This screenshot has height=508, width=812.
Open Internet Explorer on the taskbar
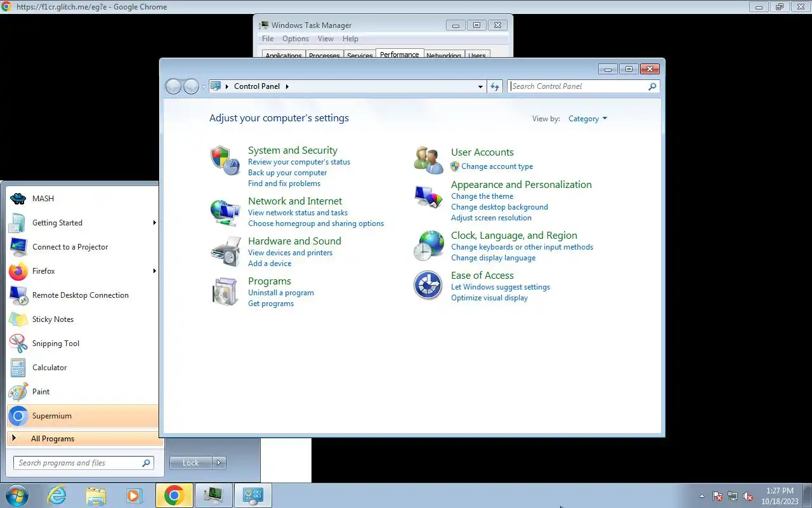[57, 495]
